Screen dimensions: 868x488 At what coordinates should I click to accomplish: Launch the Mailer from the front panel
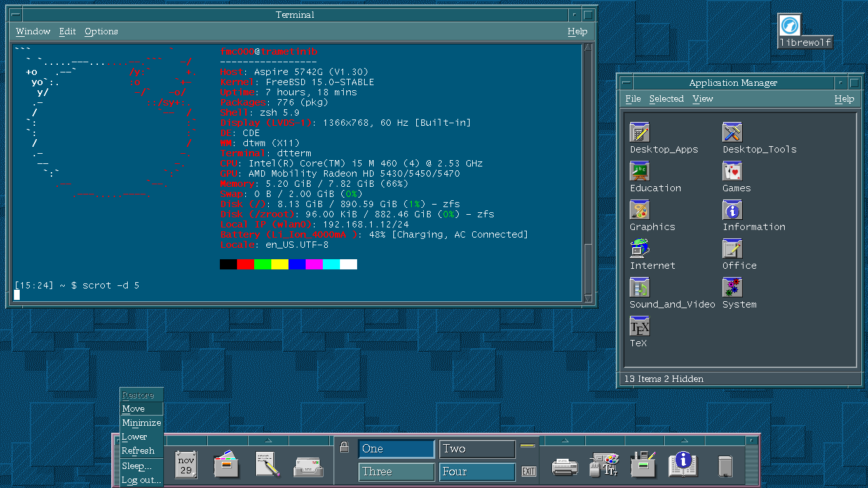tap(308, 466)
